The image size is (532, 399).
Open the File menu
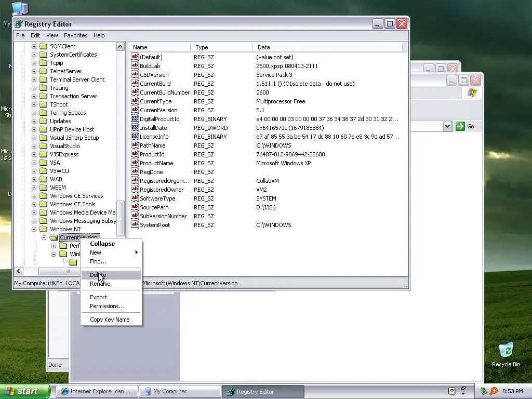(20, 35)
